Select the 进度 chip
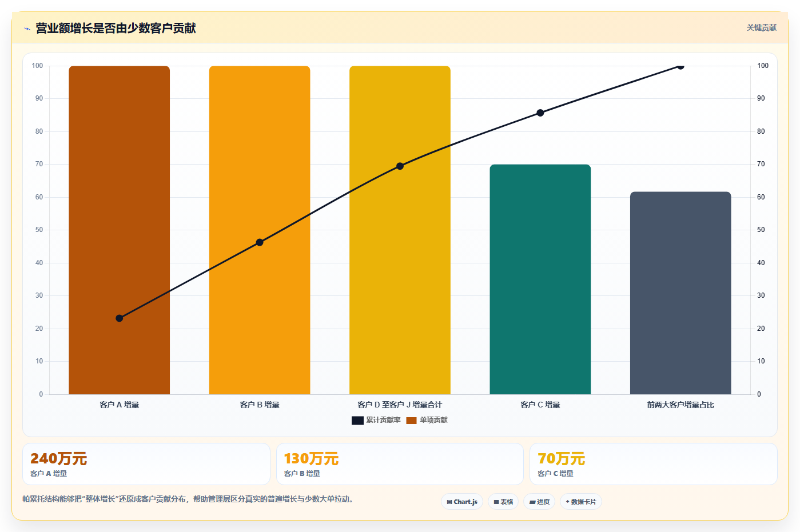This screenshot has width=800, height=532. pos(539,502)
